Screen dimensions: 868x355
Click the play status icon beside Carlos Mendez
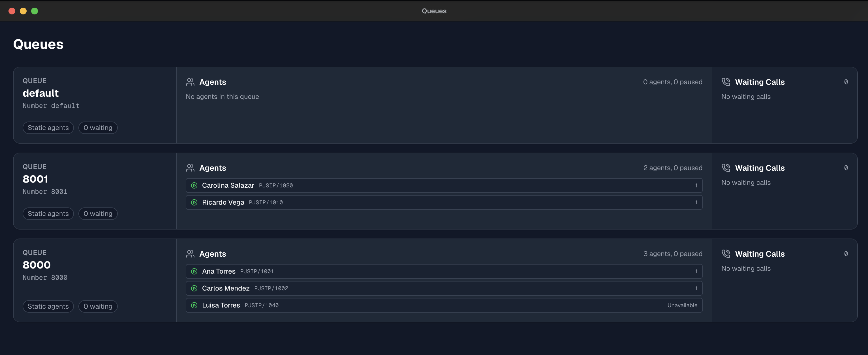point(194,288)
